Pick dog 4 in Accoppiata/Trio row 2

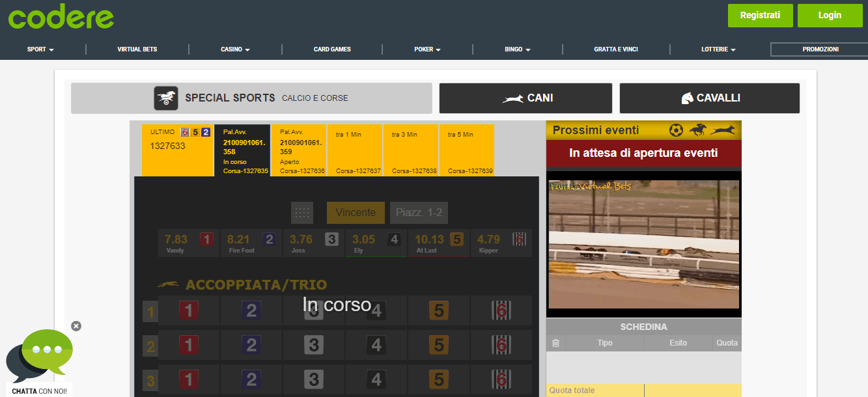tap(376, 345)
